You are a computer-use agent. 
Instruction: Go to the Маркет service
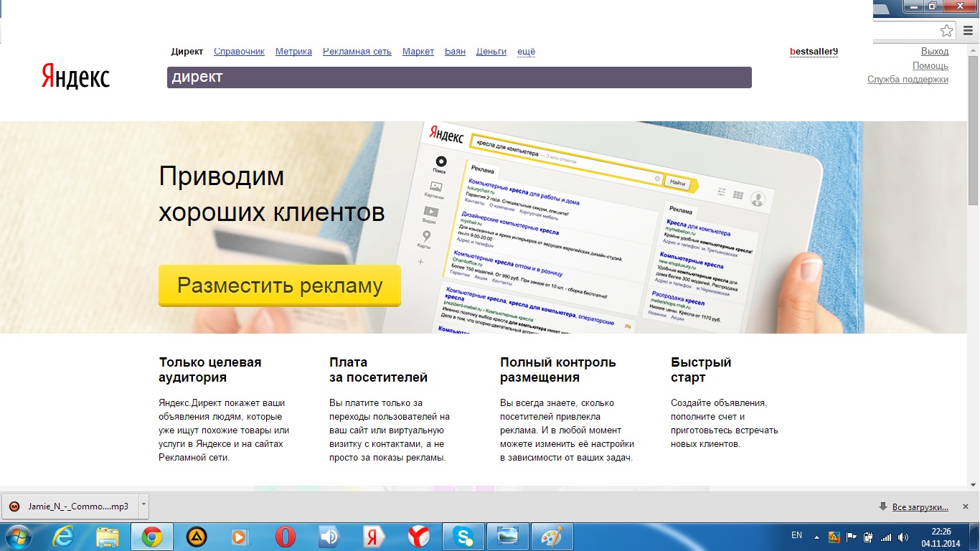(x=418, y=52)
